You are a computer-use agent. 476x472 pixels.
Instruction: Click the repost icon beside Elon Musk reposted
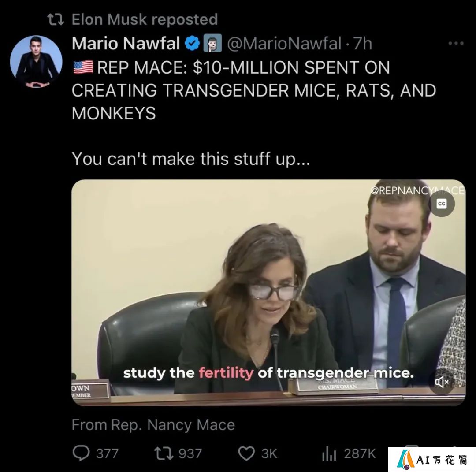pyautogui.click(x=56, y=19)
